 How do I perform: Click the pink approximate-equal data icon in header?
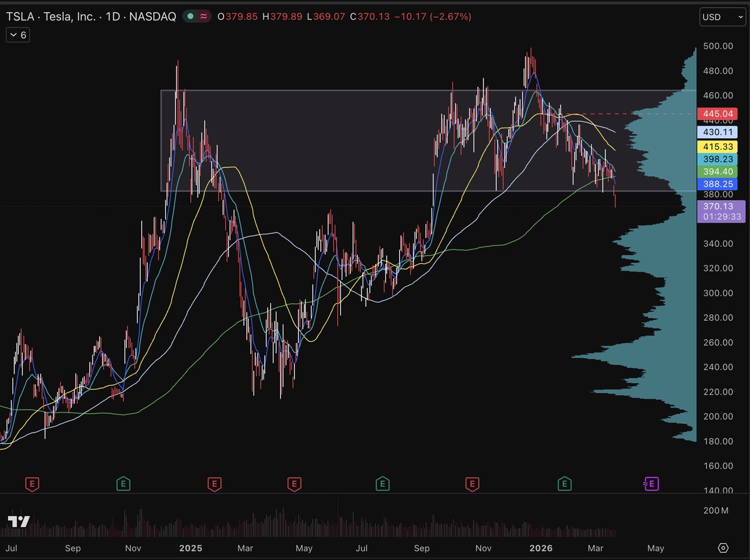click(204, 16)
